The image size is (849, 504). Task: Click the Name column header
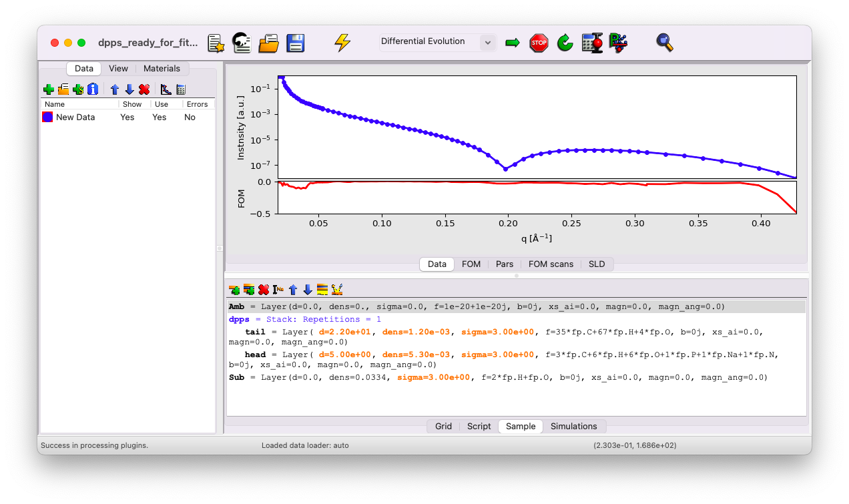[80, 104]
